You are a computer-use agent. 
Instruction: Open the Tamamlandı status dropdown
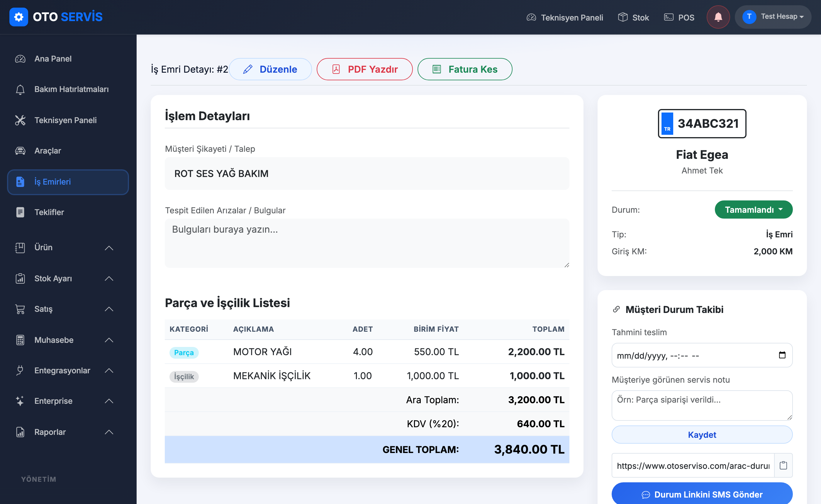click(x=753, y=210)
